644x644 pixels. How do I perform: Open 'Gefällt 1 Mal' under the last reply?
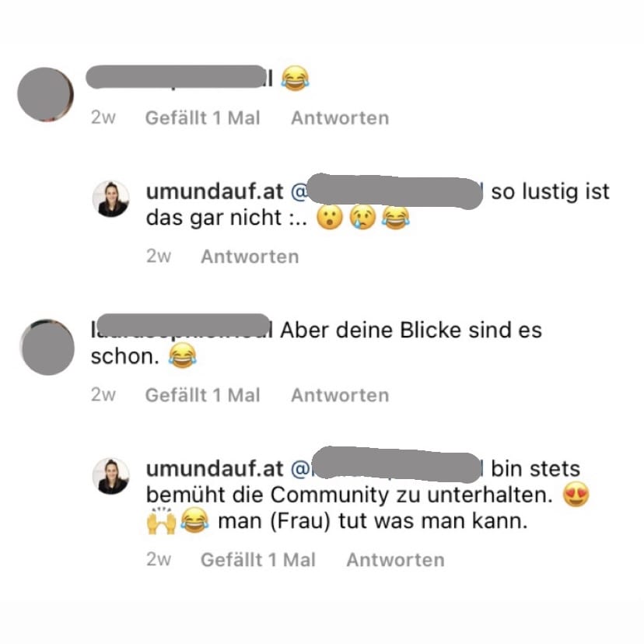click(x=258, y=560)
